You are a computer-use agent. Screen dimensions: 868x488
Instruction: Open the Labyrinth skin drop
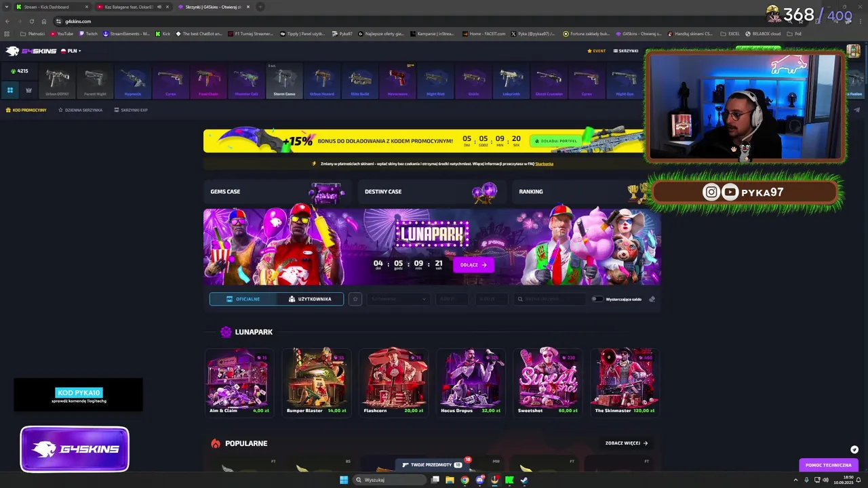point(511,82)
